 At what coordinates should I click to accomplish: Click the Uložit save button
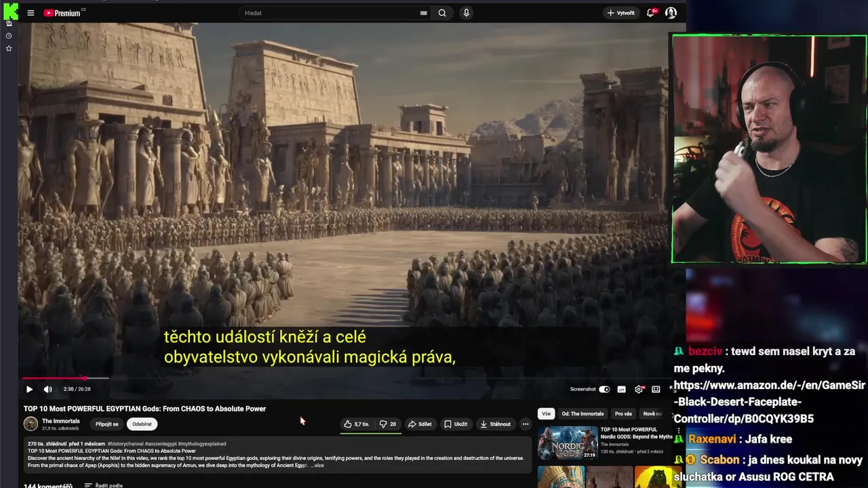[456, 424]
